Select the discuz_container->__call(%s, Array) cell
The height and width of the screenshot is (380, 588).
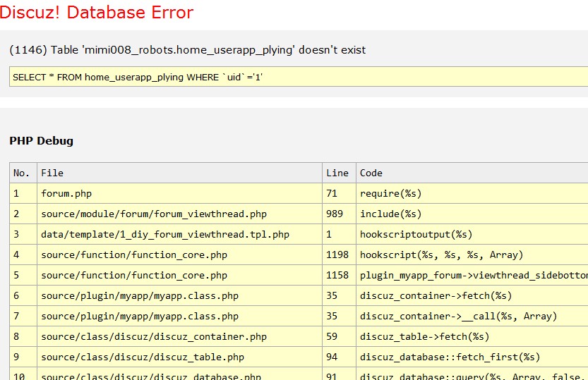(472, 316)
